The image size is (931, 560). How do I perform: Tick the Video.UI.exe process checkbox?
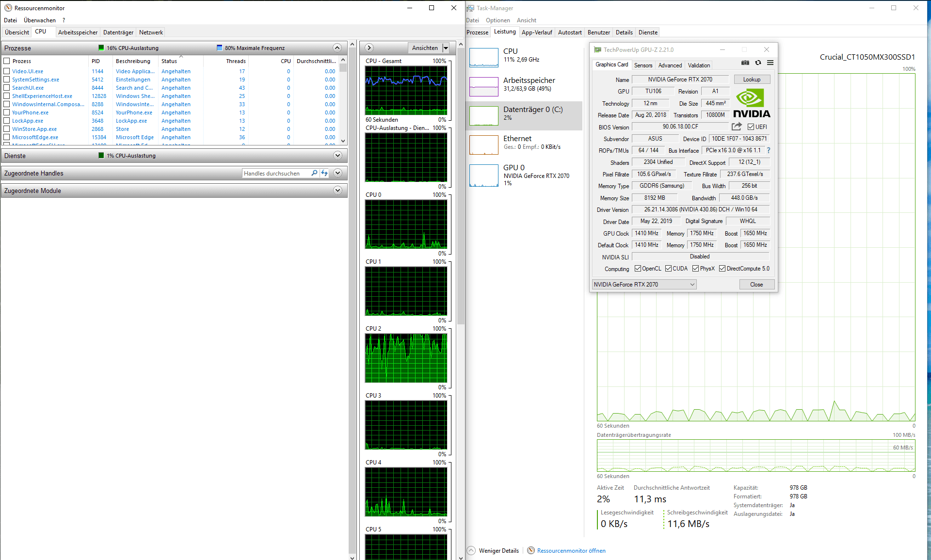click(x=7, y=71)
